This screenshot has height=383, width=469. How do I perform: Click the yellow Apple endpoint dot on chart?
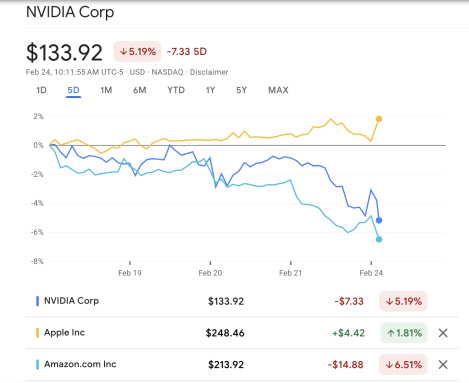pos(379,119)
